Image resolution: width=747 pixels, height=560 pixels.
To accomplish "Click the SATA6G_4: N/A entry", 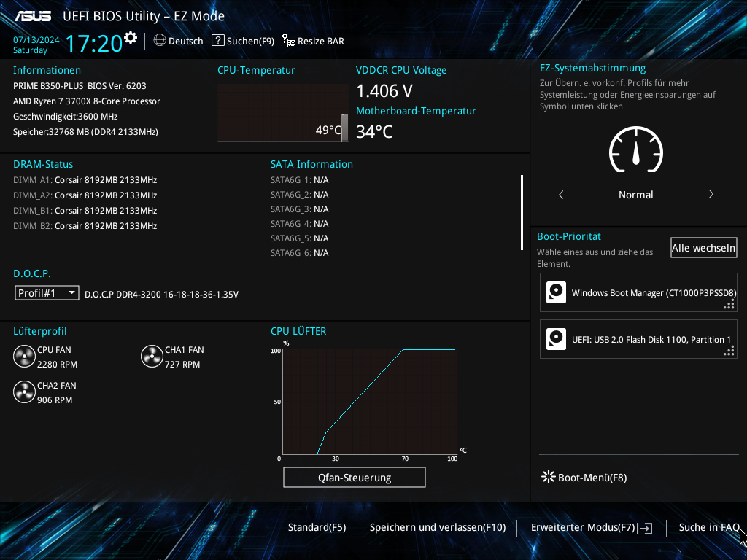I will point(300,224).
